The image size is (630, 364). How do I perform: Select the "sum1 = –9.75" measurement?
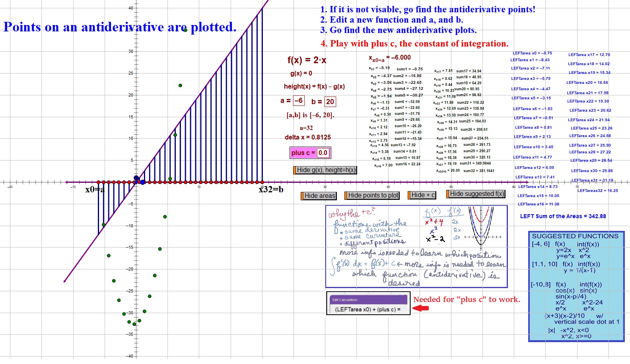pyautogui.click(x=410, y=69)
